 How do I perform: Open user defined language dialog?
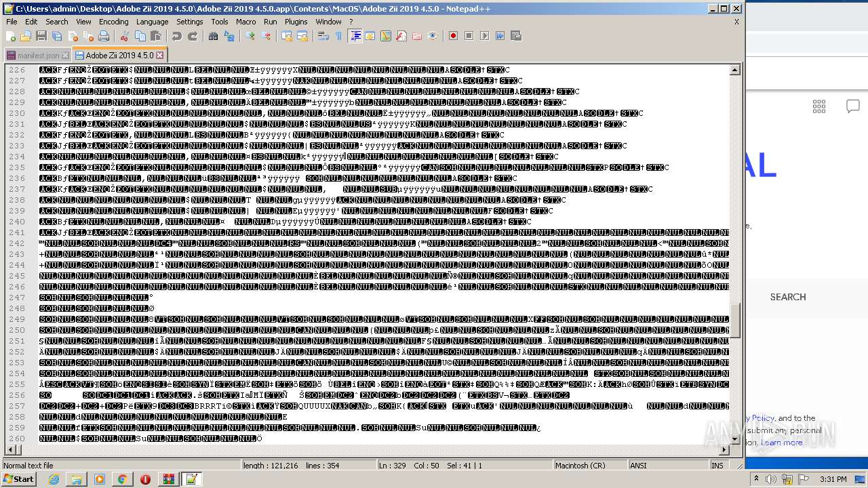[x=370, y=36]
